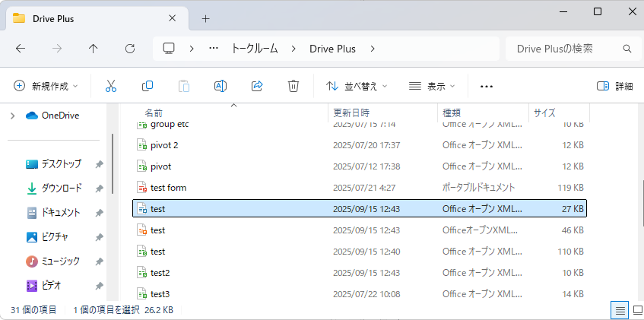Click the Rename icon in toolbar
644x320 pixels.
pyautogui.click(x=220, y=86)
